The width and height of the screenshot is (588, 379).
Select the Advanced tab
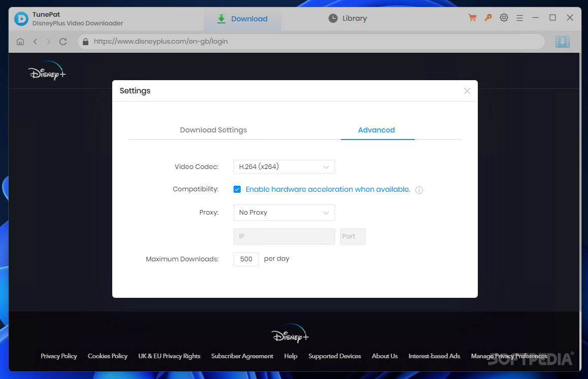pos(376,130)
